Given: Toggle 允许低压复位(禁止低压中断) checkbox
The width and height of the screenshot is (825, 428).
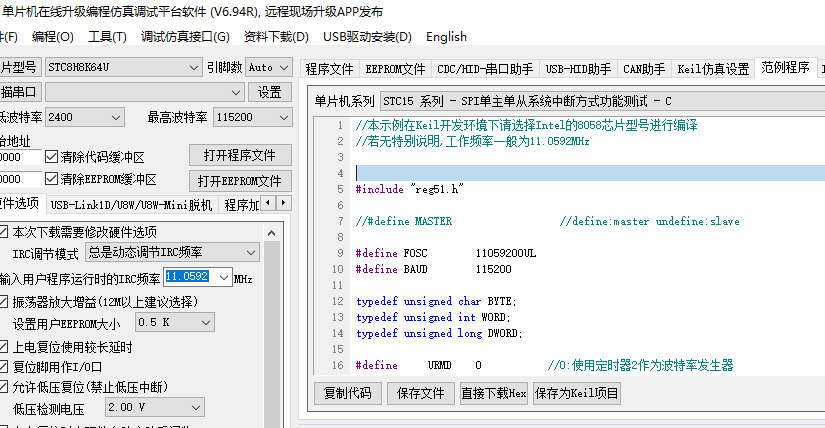Looking at the screenshot, I should click(3, 387).
